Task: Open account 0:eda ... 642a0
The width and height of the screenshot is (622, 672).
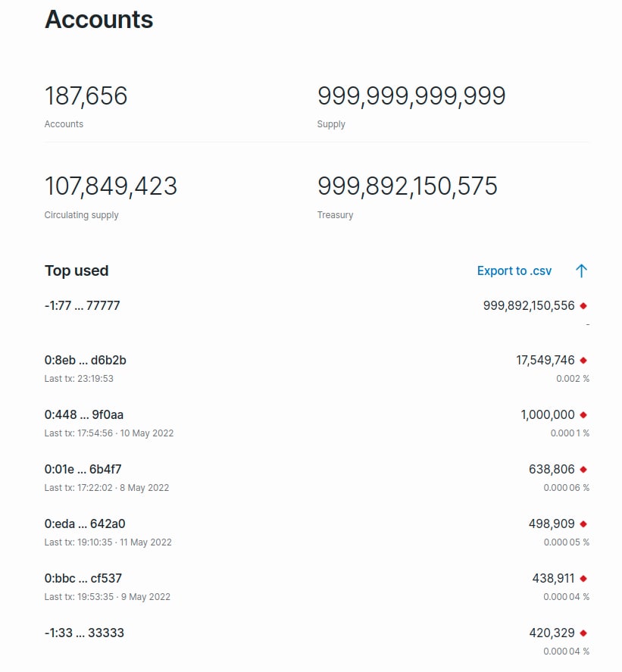Action: coord(84,524)
